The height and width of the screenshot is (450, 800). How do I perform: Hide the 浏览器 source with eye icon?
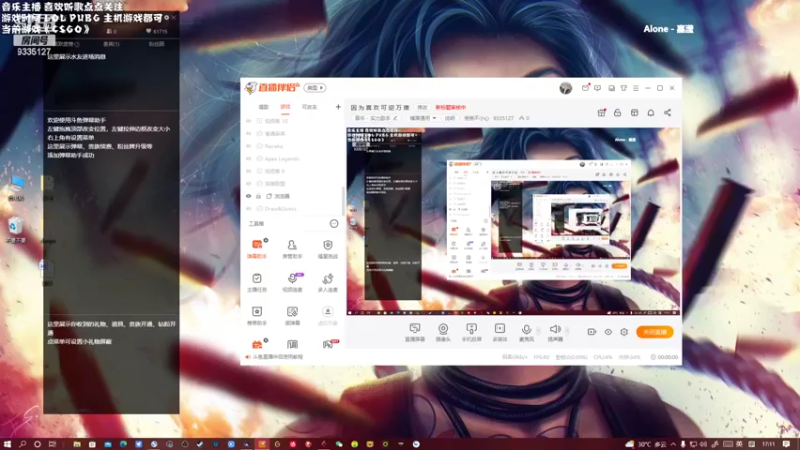[249, 196]
